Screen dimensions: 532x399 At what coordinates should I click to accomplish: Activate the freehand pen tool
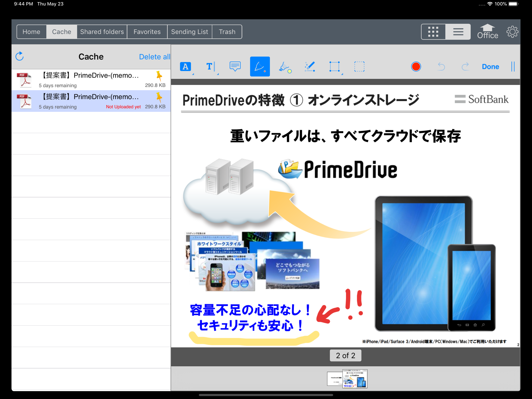(260, 67)
